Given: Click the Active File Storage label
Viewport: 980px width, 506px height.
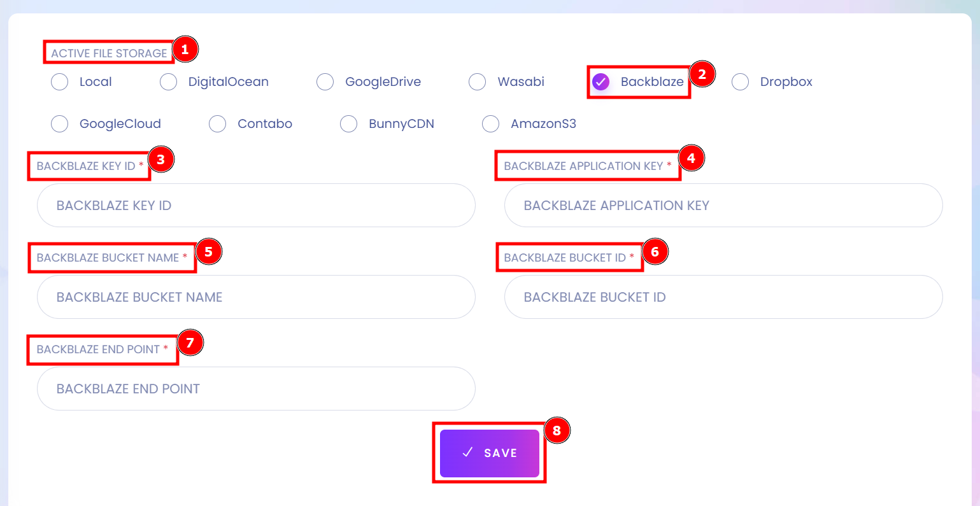Looking at the screenshot, I should pos(109,53).
